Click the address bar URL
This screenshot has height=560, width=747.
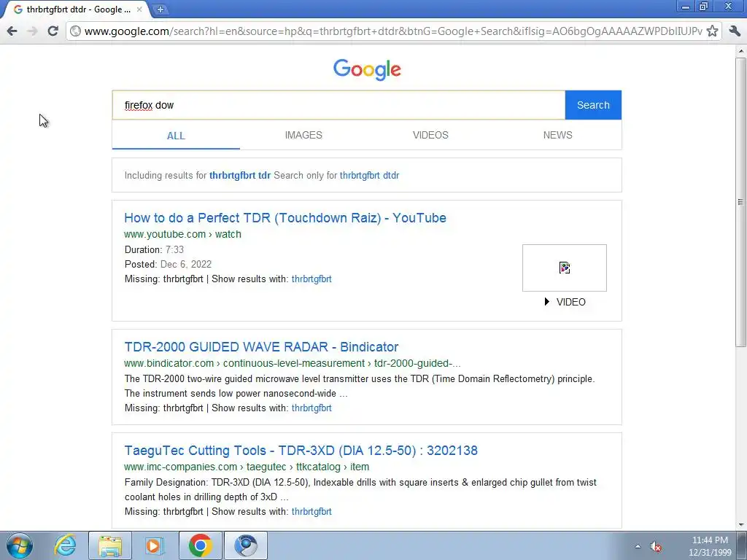click(393, 31)
